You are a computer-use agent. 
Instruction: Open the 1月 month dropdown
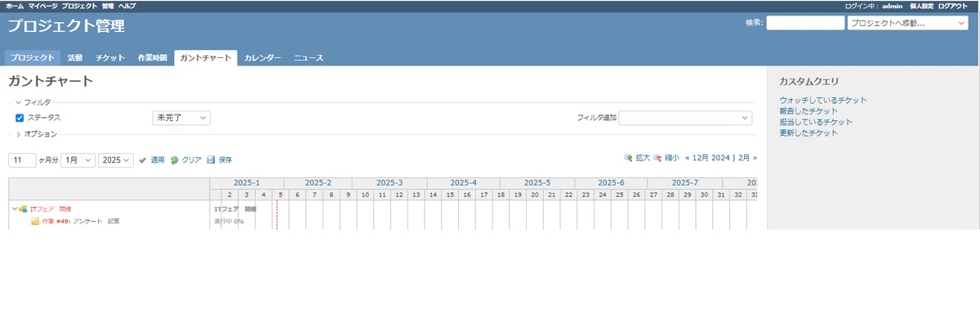point(78,160)
